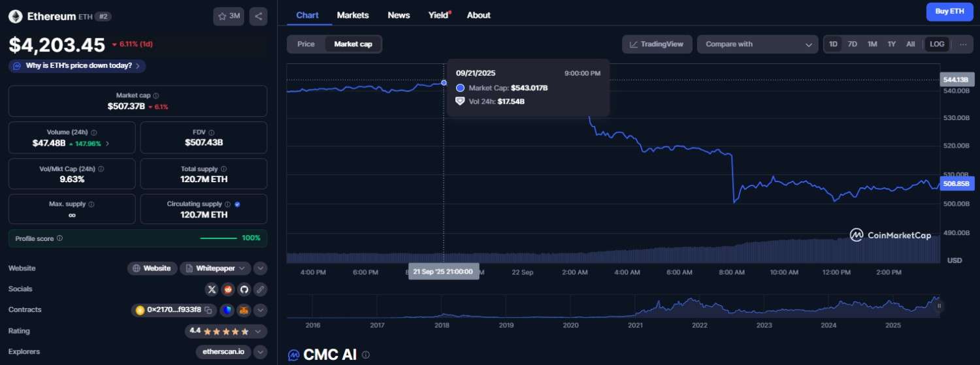Viewport: 980px width, 365px height.
Task: Click the Buy ETH button
Action: [949, 12]
